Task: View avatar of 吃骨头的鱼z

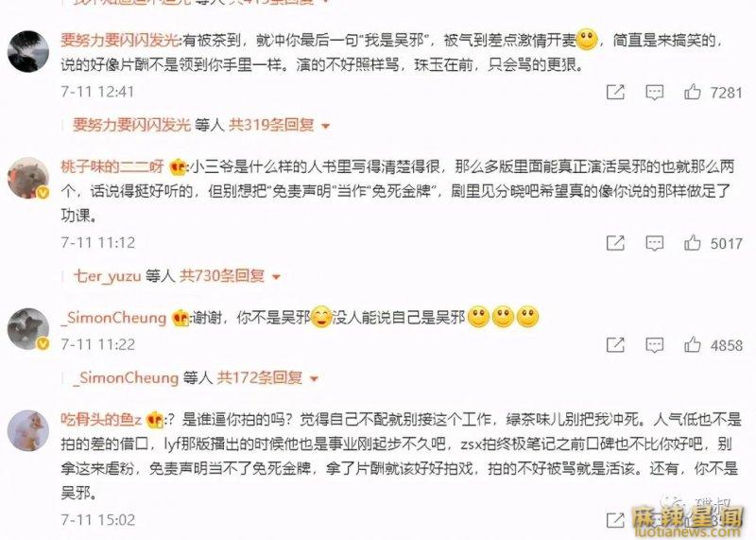Action: click(28, 431)
